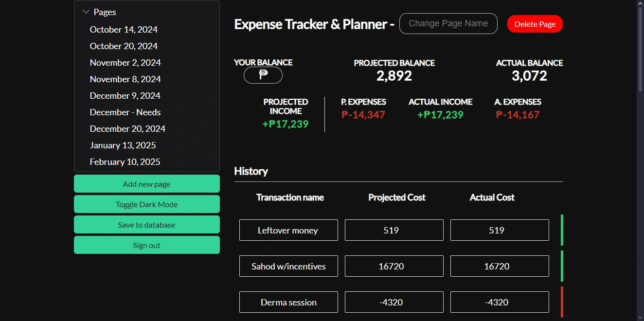The width and height of the screenshot is (644, 321).
Task: Click the red bar beside Derma session
Action: (x=562, y=302)
